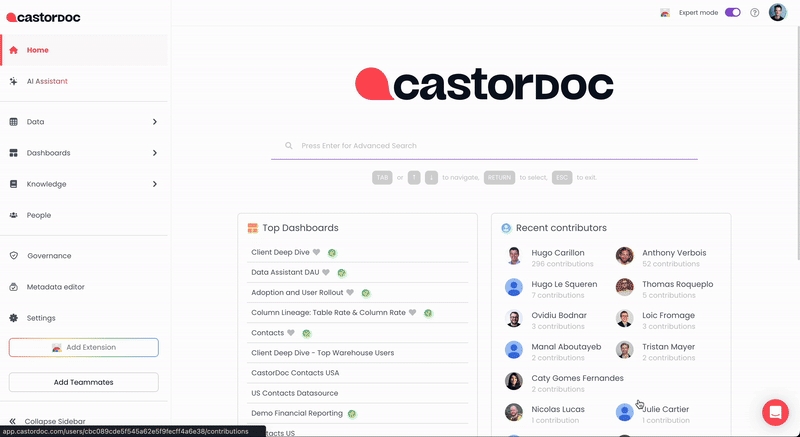Click the extension icon beside Expert mode
The width and height of the screenshot is (800, 437).
665,13
